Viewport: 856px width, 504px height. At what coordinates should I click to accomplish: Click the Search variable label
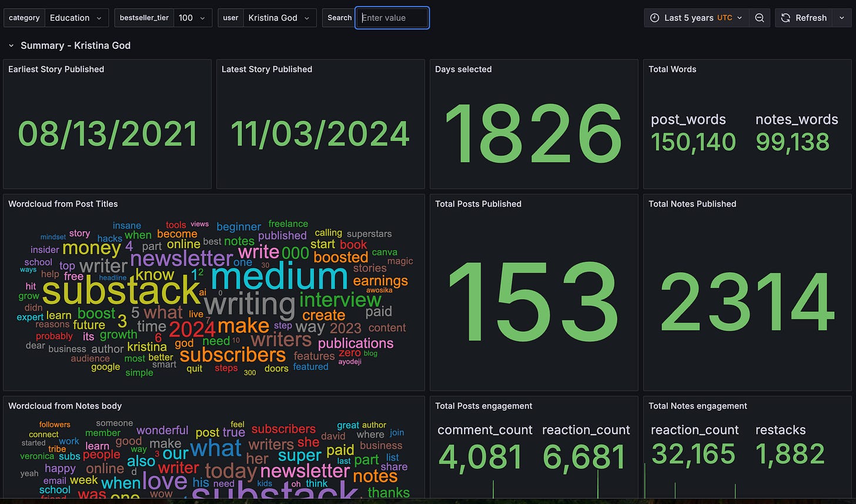[x=339, y=18]
